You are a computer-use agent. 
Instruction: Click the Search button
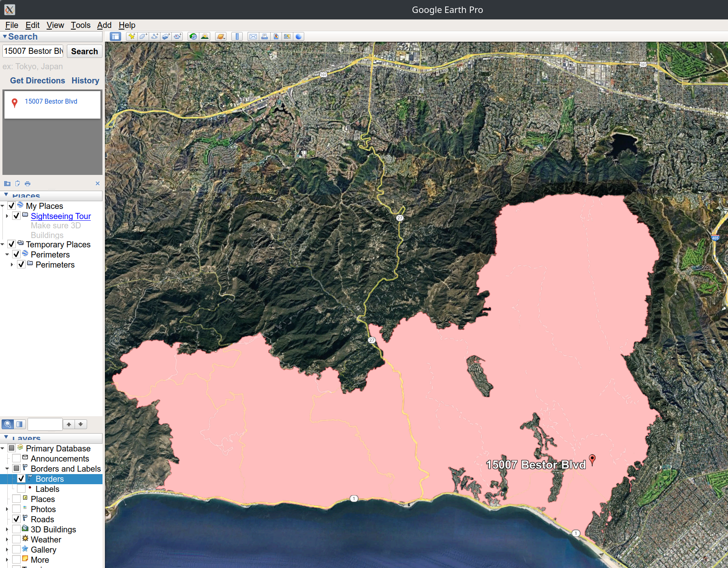(85, 51)
